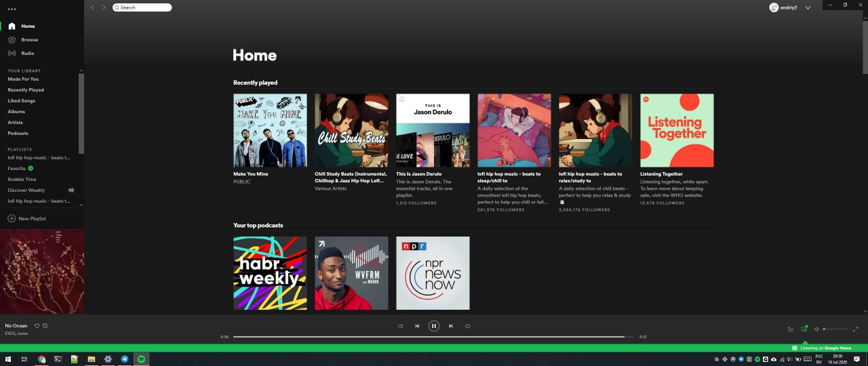
Task: Open Browse in the sidebar
Action: [23, 40]
